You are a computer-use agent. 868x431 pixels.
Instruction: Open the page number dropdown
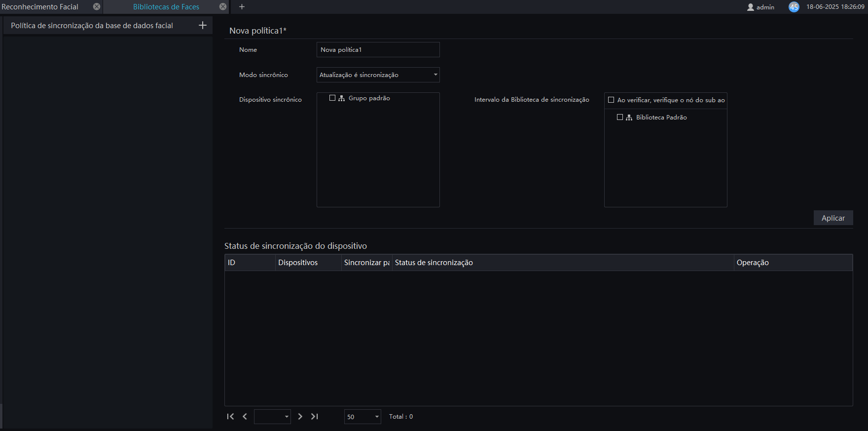point(272,417)
